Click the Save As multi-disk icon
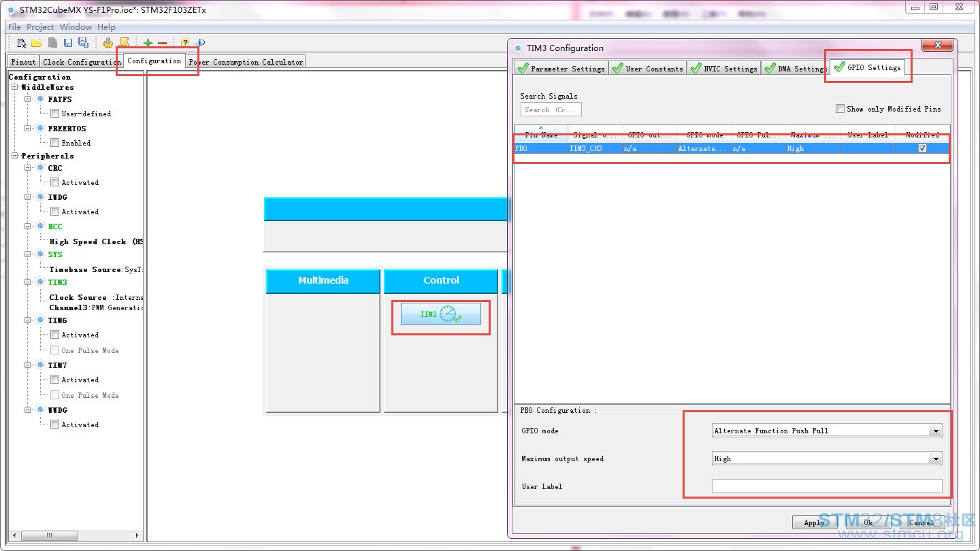The width and height of the screenshot is (980, 551). point(83,43)
